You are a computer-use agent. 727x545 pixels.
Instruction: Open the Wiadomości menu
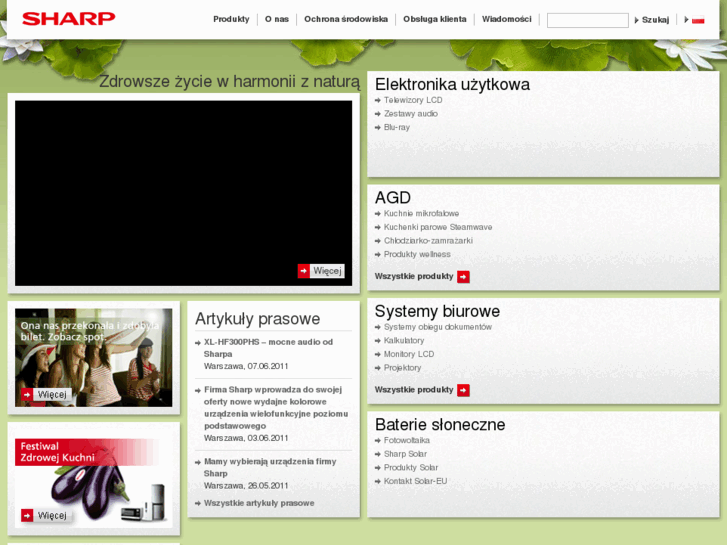point(506,19)
